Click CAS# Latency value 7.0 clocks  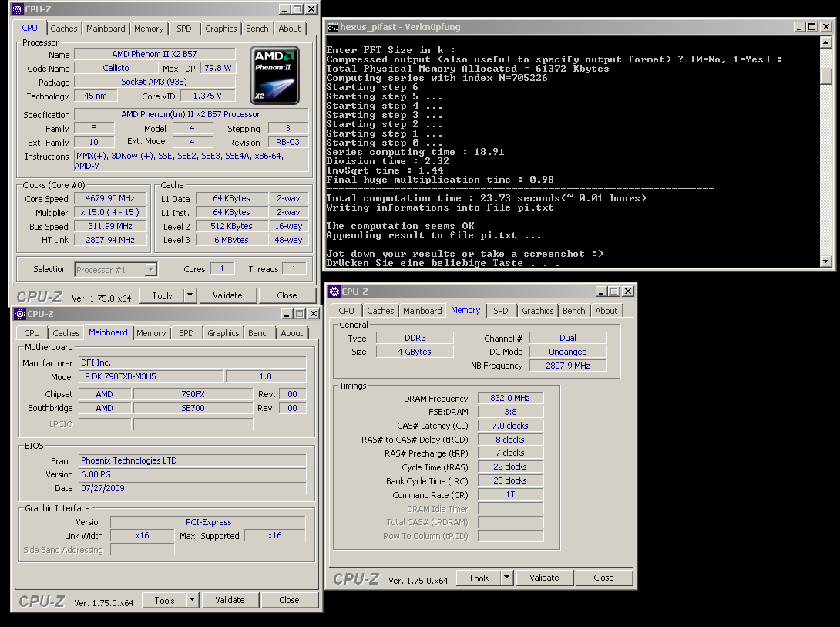tap(510, 426)
